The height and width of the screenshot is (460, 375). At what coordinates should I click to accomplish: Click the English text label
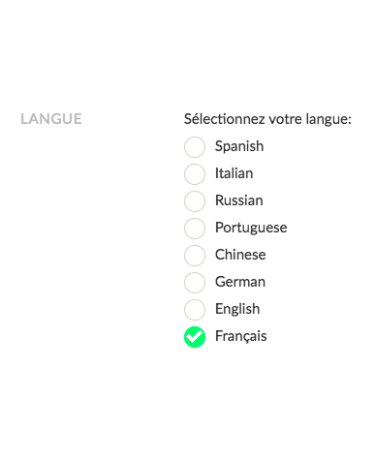[237, 309]
